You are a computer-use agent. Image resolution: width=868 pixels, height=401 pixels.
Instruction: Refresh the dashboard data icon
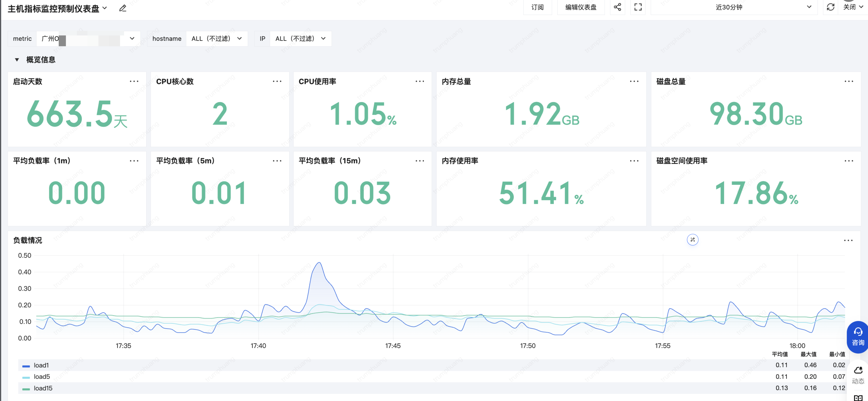click(x=831, y=7)
